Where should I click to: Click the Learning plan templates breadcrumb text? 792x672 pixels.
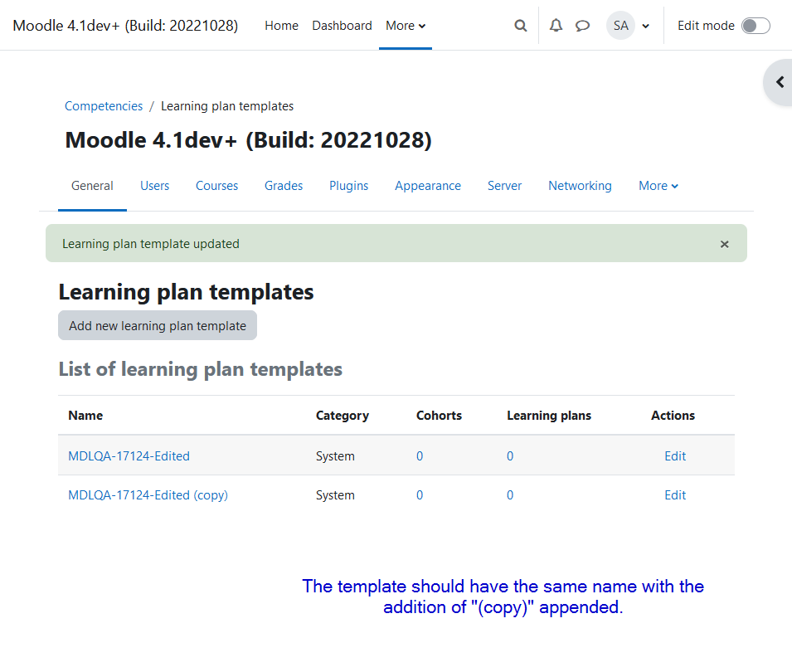coord(226,106)
